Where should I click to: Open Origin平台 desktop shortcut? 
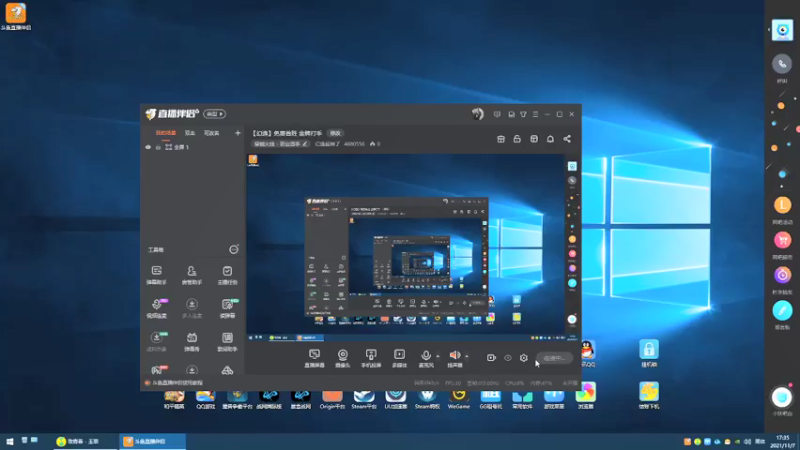(x=332, y=398)
